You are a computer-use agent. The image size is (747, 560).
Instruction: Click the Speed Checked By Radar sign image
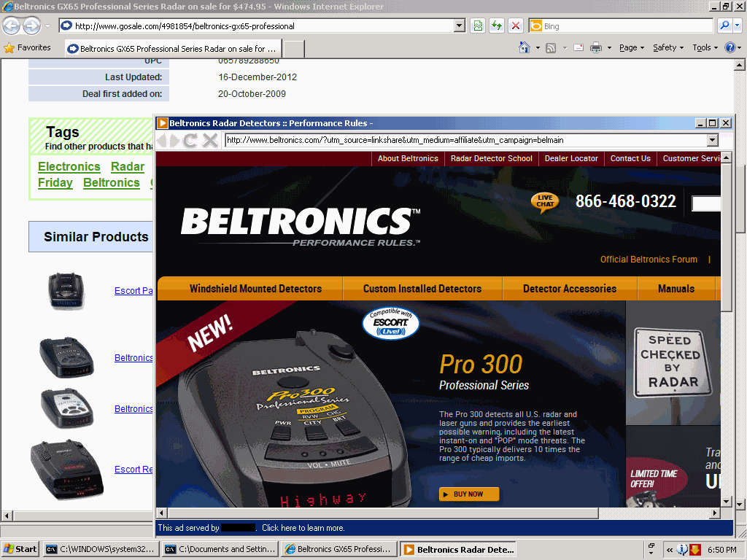point(673,363)
